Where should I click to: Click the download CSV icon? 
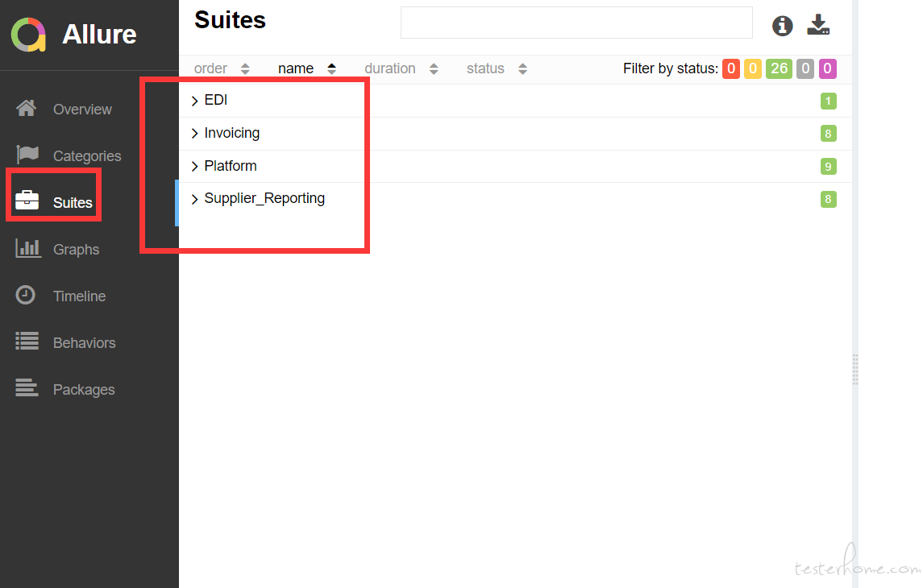click(818, 25)
